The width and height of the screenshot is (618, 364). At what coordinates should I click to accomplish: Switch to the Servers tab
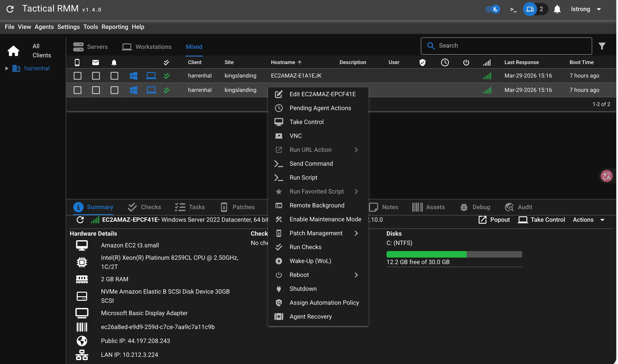(90, 47)
